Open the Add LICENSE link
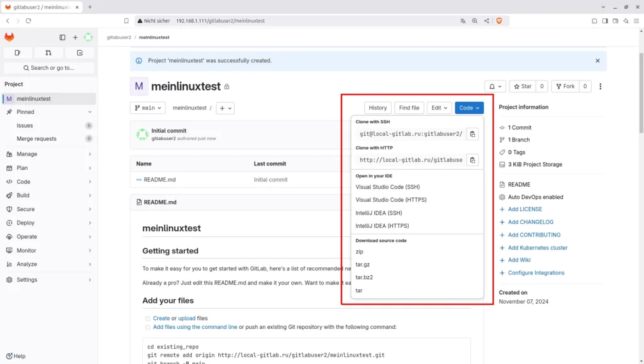 [525, 209]
